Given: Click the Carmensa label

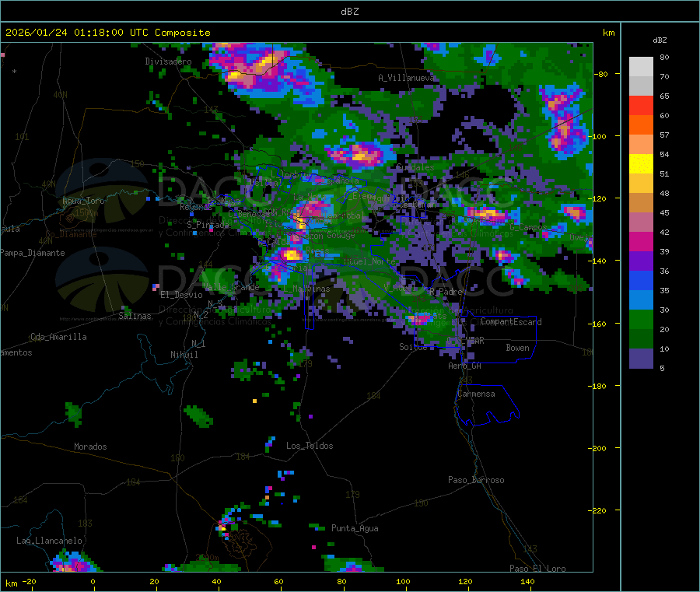Looking at the screenshot, I should tap(476, 394).
